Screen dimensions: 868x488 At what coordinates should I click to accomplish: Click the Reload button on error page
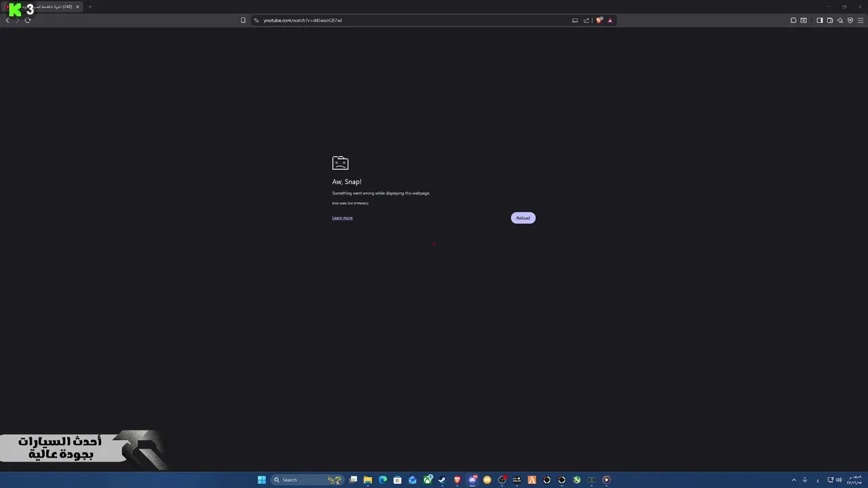pos(523,218)
